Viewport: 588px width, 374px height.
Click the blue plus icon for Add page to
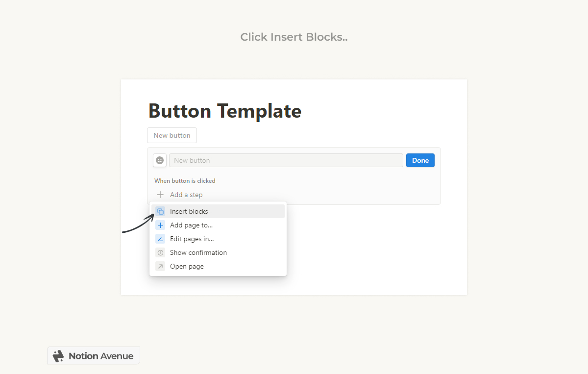(161, 225)
